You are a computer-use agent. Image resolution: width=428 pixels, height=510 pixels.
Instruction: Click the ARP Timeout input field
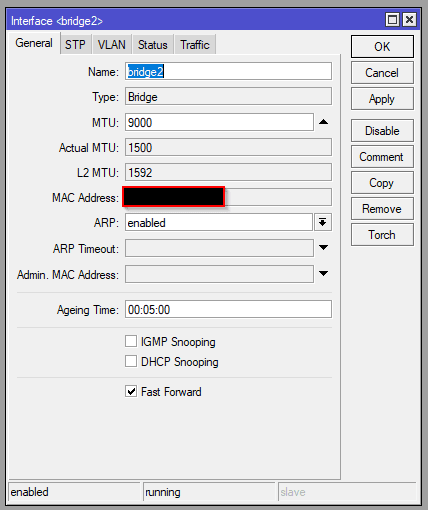click(219, 248)
